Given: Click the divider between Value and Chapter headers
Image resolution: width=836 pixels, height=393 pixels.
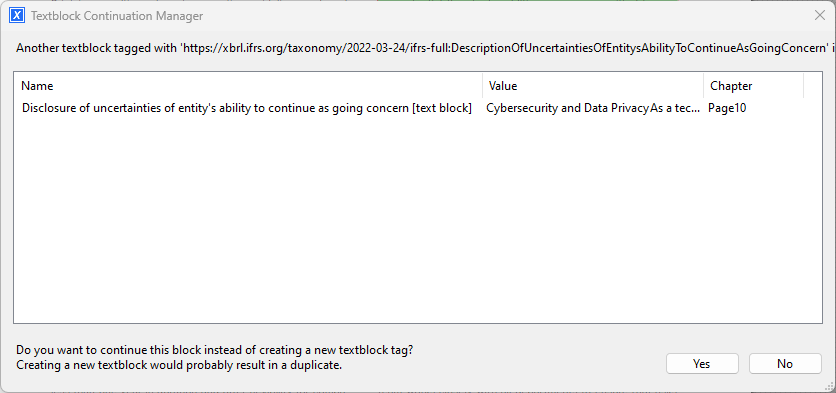Looking at the screenshot, I should click(704, 86).
